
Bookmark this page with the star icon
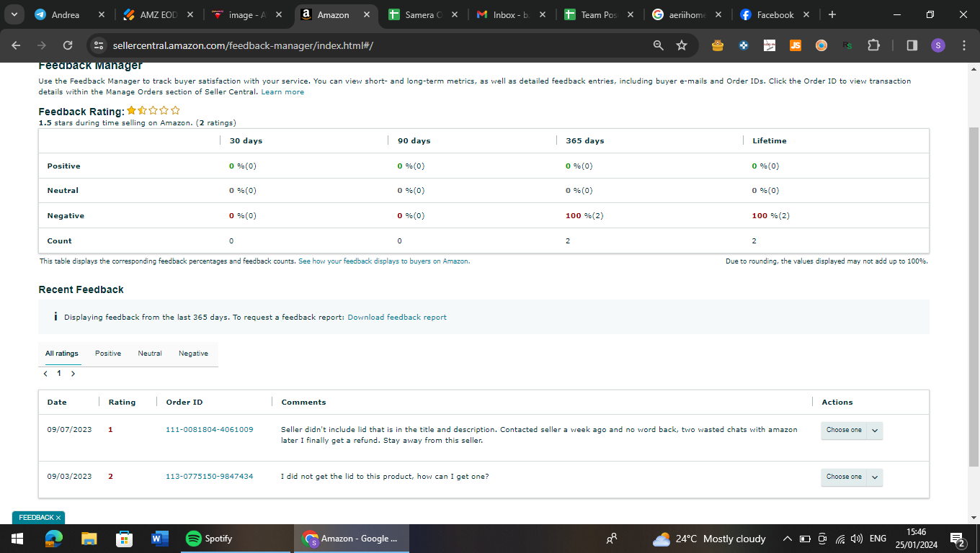[x=682, y=45]
